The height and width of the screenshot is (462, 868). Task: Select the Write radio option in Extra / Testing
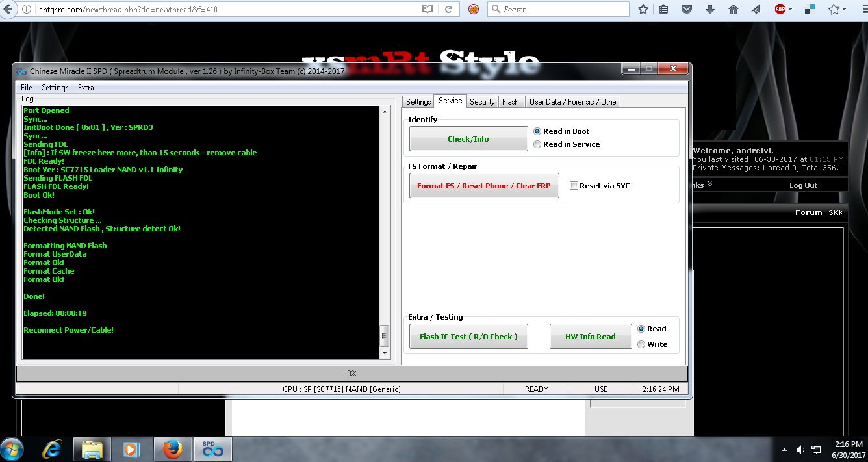point(652,344)
